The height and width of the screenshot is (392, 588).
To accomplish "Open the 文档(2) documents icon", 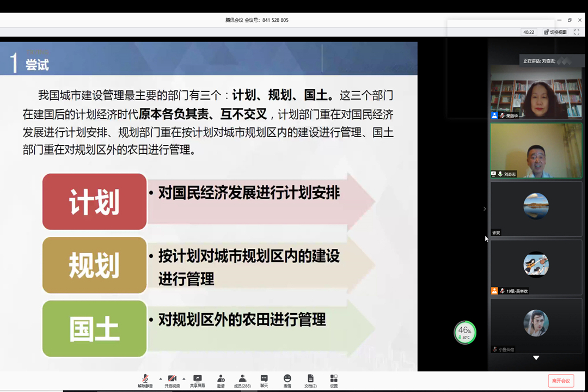I will pos(310,380).
